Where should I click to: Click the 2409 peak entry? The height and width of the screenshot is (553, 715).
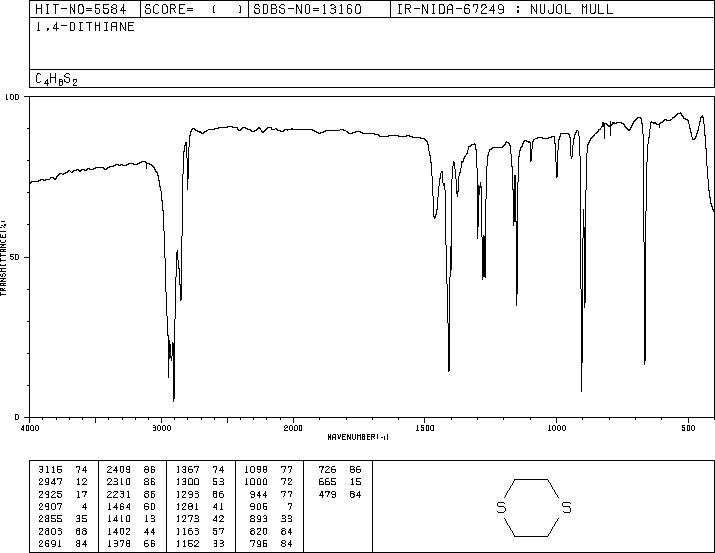[131, 469]
